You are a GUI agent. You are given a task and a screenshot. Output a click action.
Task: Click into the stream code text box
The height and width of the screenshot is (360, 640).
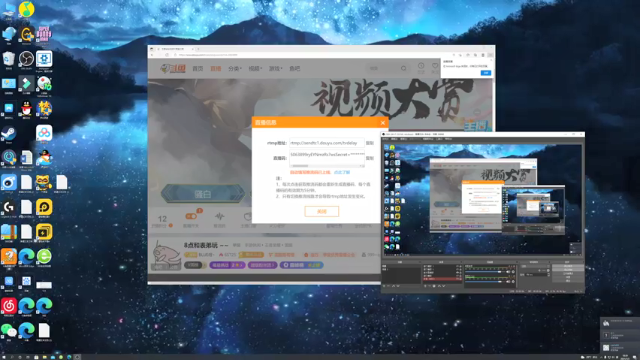tap(327, 157)
